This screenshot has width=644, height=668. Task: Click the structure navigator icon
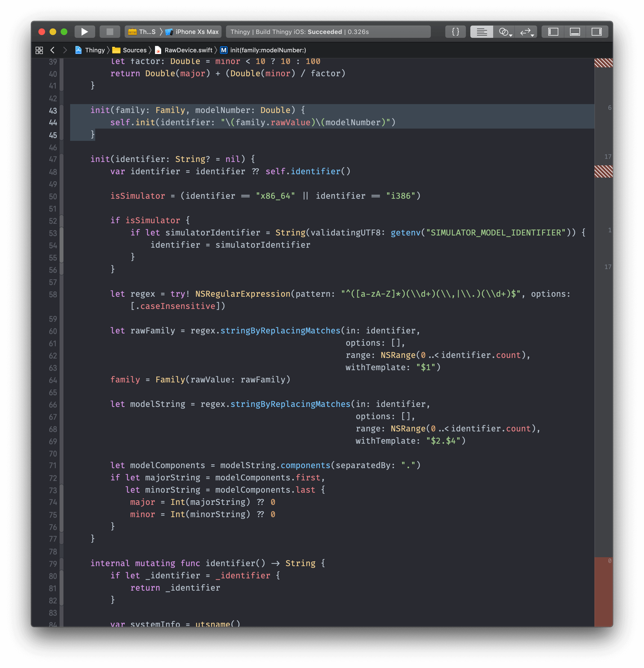39,50
